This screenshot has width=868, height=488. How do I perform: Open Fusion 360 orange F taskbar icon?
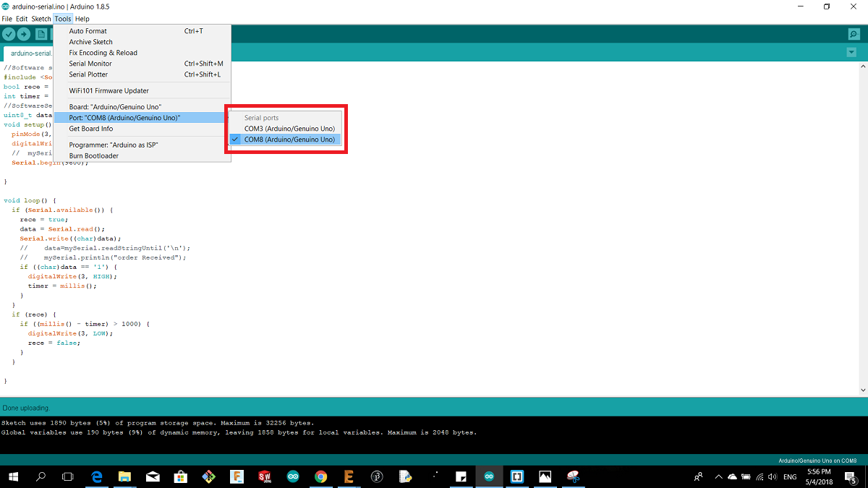click(x=237, y=477)
